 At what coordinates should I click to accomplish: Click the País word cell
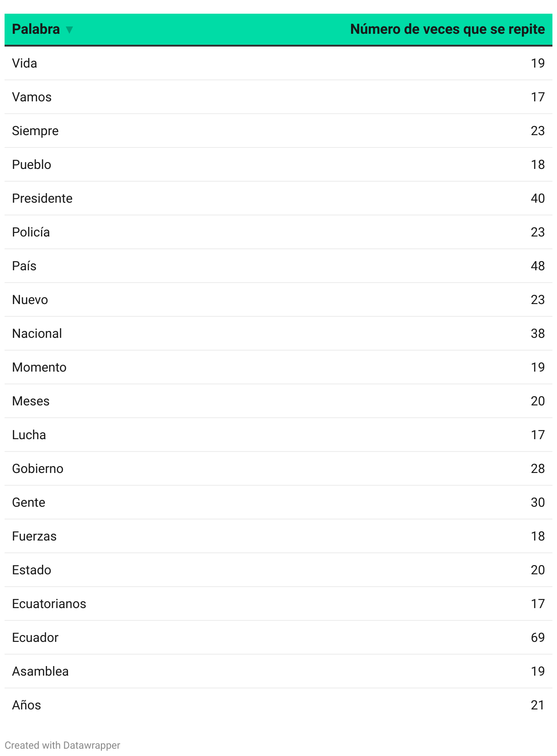click(x=24, y=266)
